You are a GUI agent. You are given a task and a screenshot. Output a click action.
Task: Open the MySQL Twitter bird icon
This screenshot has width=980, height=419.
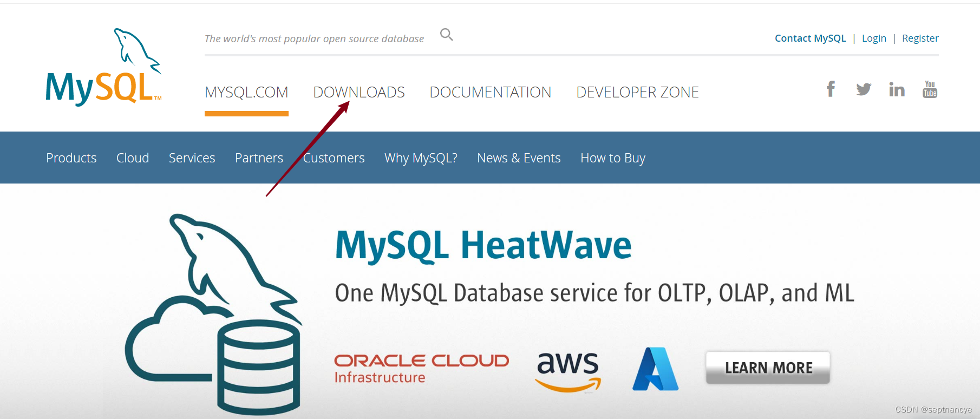(x=864, y=89)
